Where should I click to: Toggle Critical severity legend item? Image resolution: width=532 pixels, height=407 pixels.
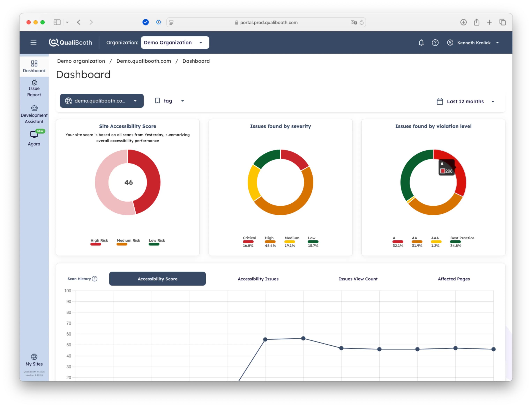(x=250, y=242)
